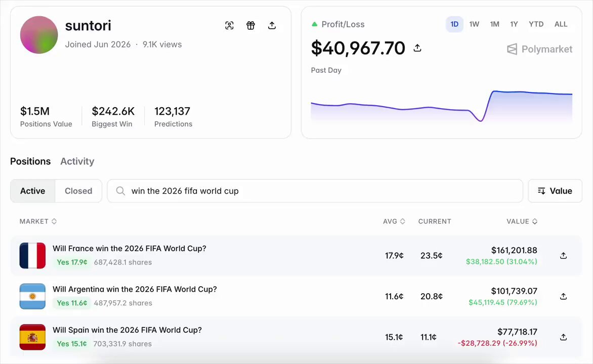
Task: Click the $1.5M Positions Value stat
Action: (x=46, y=116)
